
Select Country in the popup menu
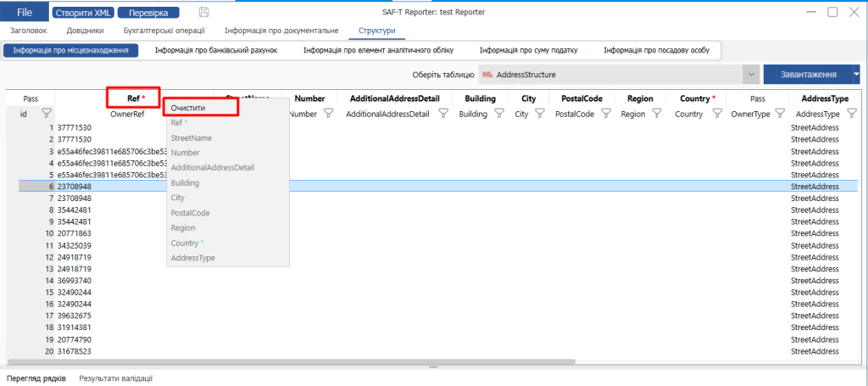(187, 243)
